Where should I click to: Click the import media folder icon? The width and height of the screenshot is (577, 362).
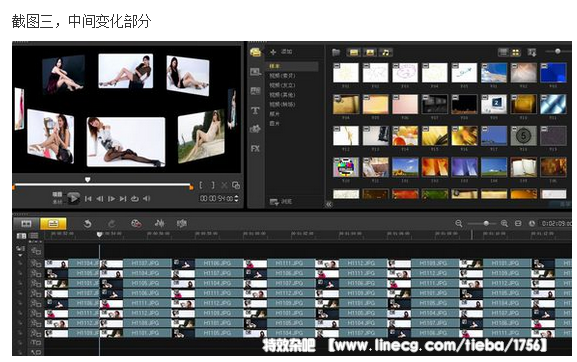(336, 52)
